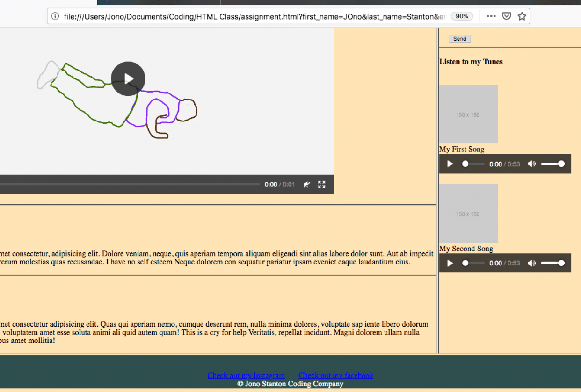Click the shield icon in the address bar

point(507,16)
